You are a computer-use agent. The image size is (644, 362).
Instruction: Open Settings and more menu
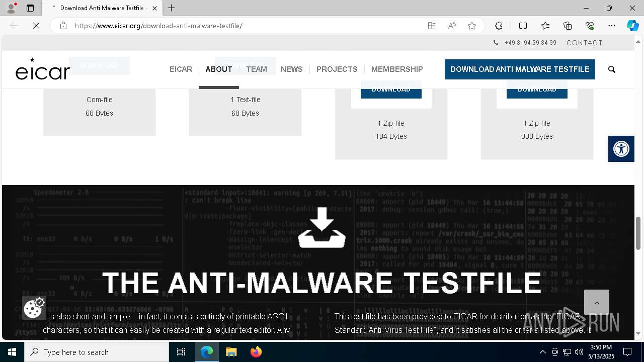[x=612, y=26]
